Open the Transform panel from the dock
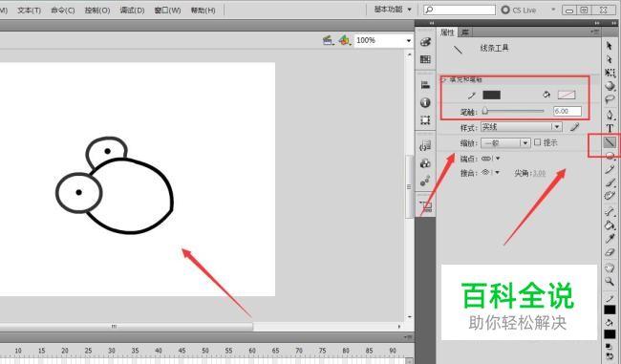The height and width of the screenshot is (364, 621). [x=425, y=120]
